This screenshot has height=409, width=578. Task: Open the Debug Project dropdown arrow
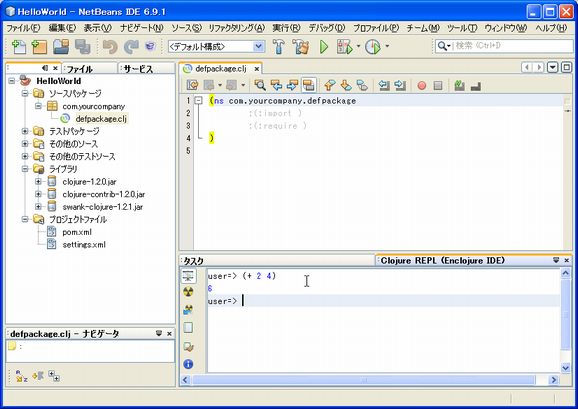coord(358,46)
